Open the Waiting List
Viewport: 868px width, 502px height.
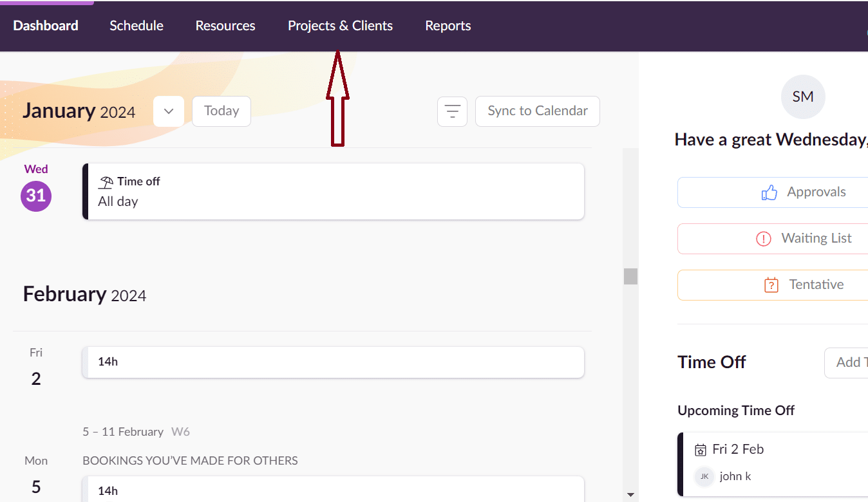(773, 239)
